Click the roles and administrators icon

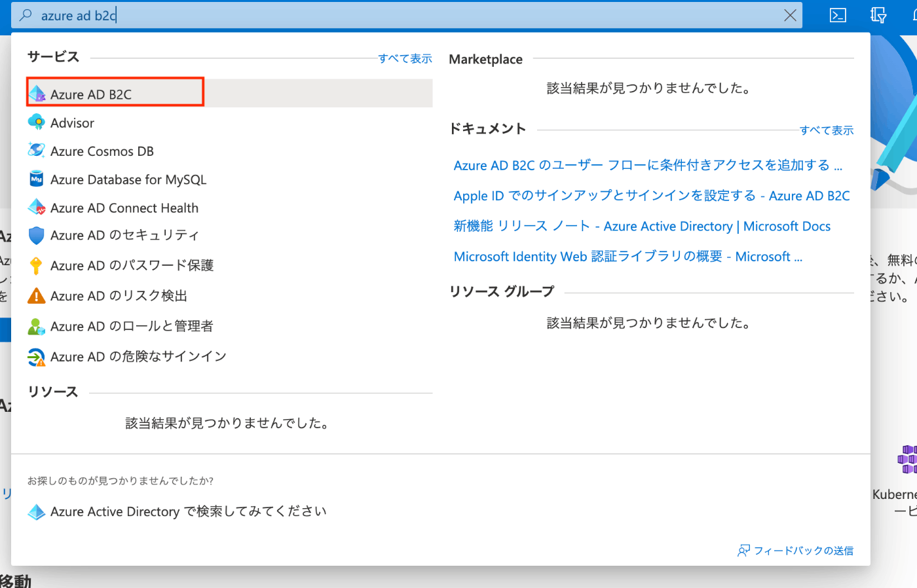(37, 326)
